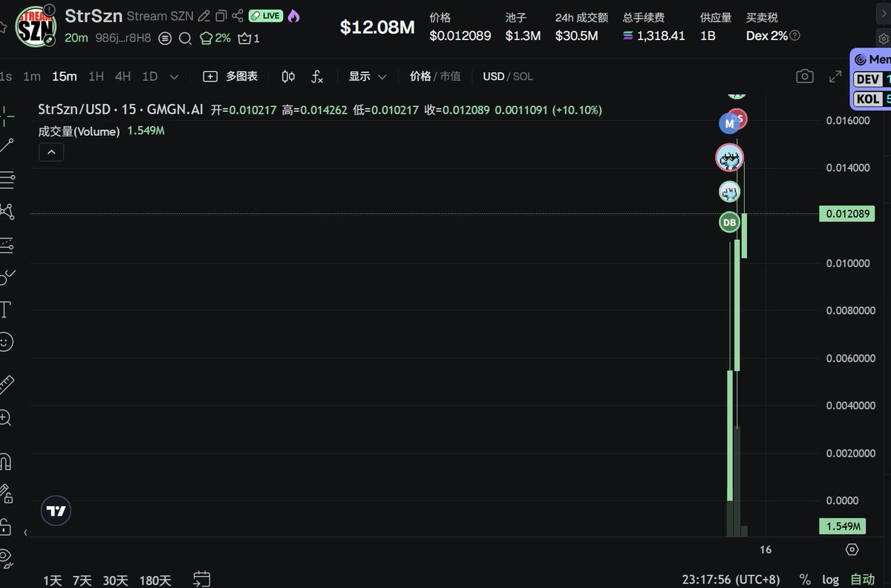Search the token with magnifier icon
Screen dimensions: 891x588
point(185,38)
